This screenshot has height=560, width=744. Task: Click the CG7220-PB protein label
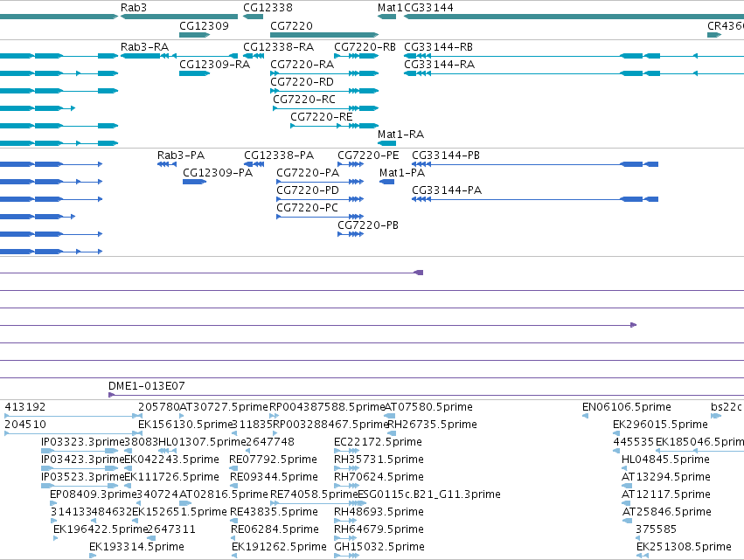tap(368, 225)
